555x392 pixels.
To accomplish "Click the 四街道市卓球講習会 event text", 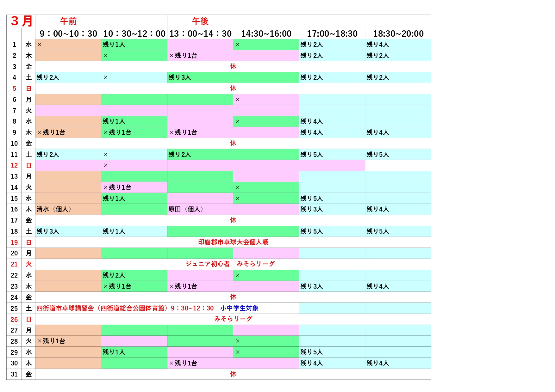I will 65,308.
